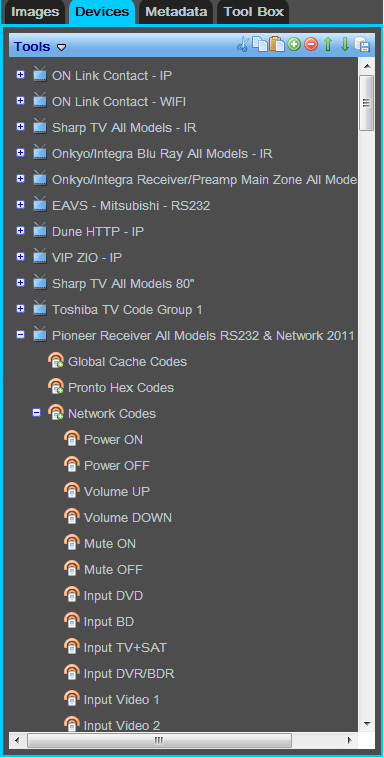
Task: Select the Pronto Hex Codes tree item
Action: tap(121, 388)
